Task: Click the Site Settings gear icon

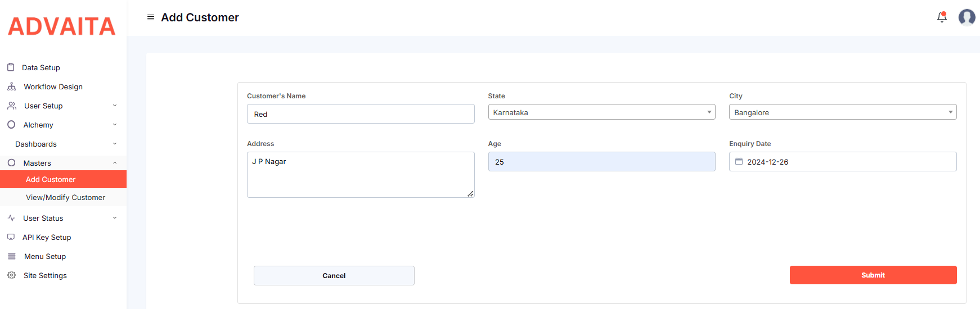Action: point(11,275)
